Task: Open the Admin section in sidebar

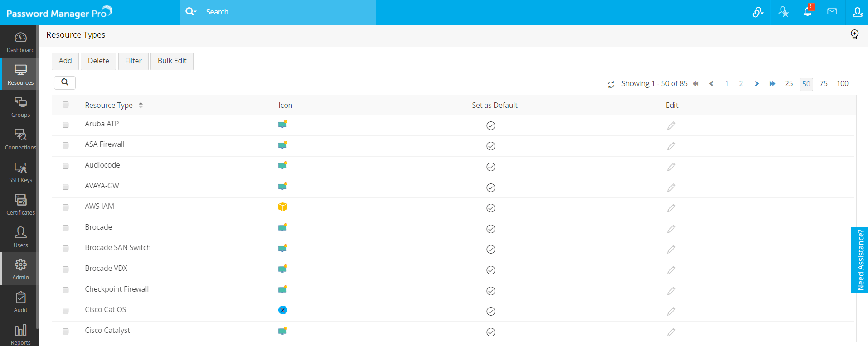Action: point(20,269)
